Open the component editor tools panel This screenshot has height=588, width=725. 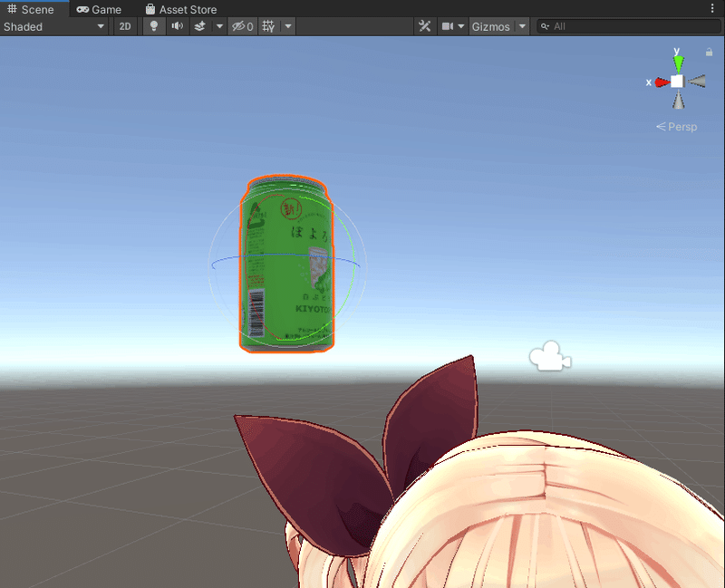[x=424, y=26]
